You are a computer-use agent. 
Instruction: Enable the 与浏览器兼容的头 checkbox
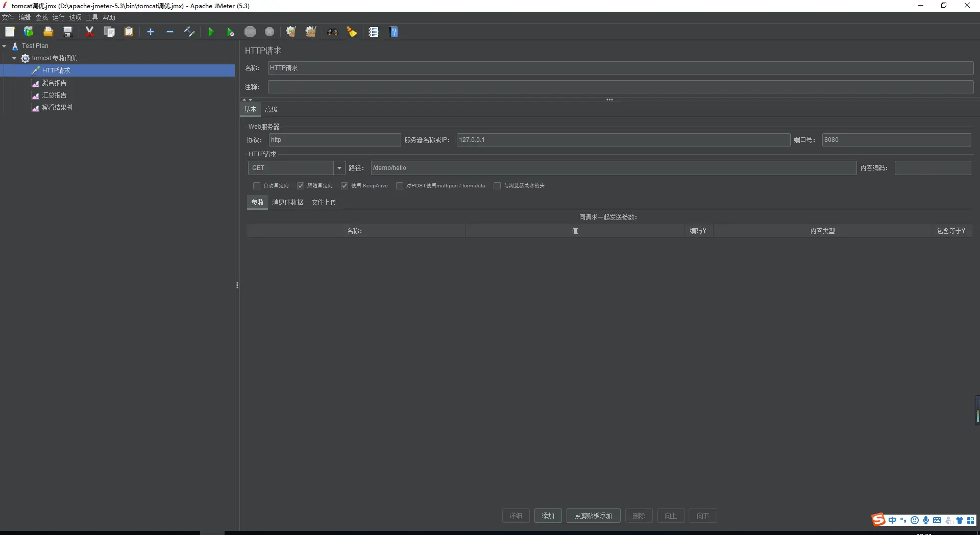tap(497, 186)
